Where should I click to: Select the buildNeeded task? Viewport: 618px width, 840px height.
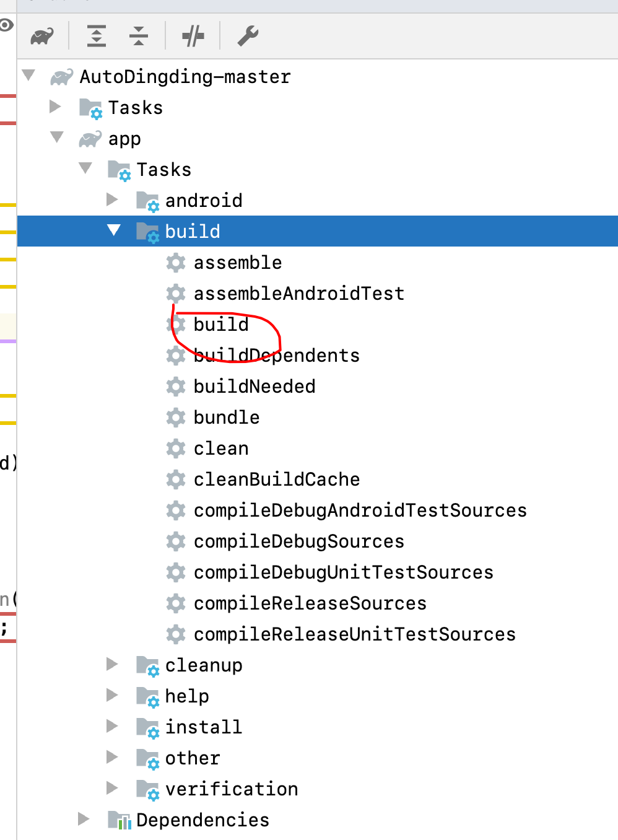coord(254,386)
